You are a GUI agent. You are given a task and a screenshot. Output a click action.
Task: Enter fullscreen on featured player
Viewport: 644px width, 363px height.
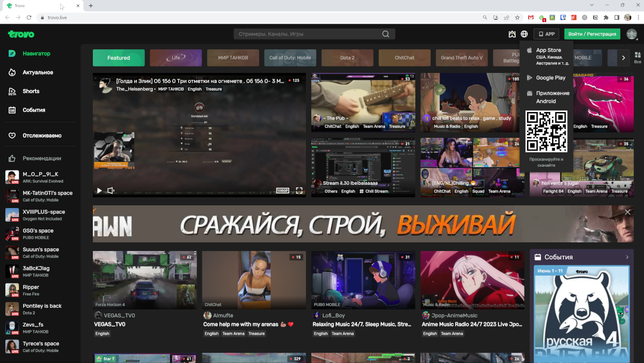299,190
